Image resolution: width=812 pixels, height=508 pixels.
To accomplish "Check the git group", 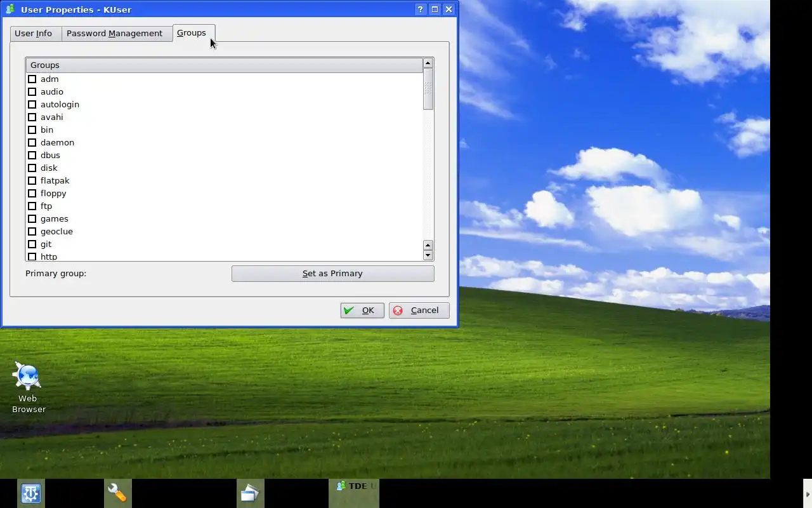I will coord(32,244).
